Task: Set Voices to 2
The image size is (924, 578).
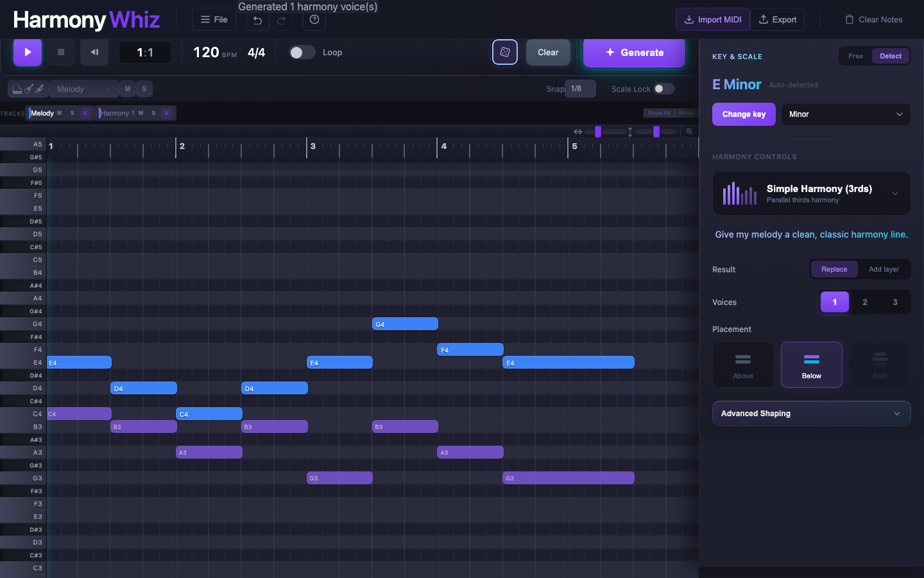Action: pyautogui.click(x=865, y=302)
